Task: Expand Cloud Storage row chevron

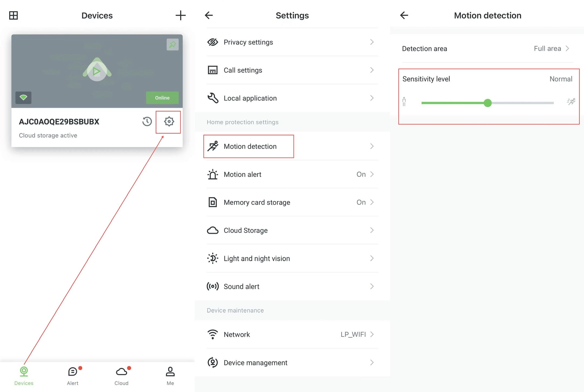Action: point(372,230)
